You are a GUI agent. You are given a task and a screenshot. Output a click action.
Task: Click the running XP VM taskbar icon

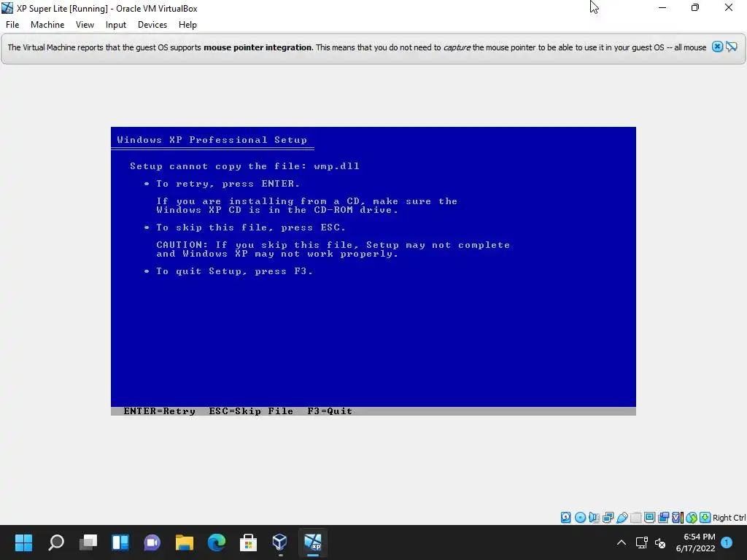(x=313, y=542)
